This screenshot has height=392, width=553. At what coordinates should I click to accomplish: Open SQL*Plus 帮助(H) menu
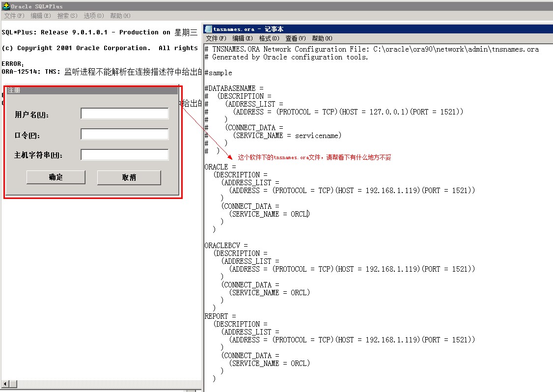click(120, 16)
